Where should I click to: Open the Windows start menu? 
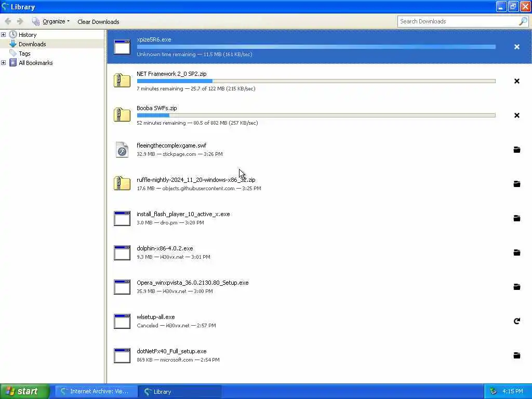click(x=25, y=391)
